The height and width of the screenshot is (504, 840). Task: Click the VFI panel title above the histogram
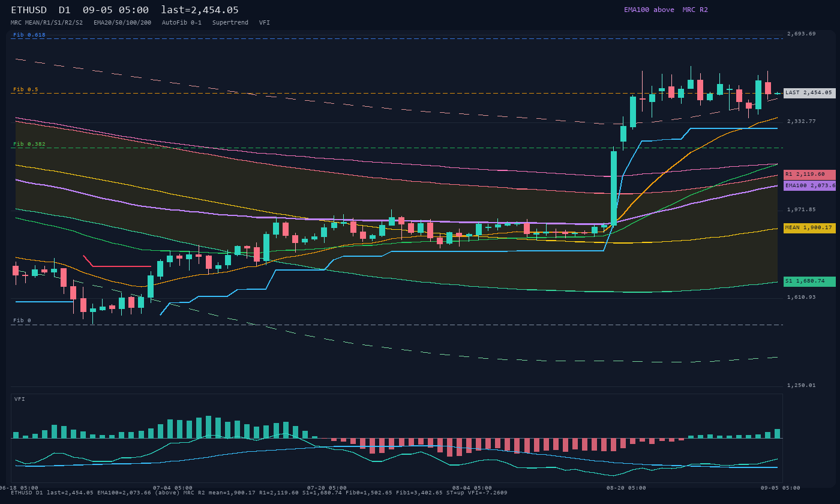pyautogui.click(x=20, y=399)
